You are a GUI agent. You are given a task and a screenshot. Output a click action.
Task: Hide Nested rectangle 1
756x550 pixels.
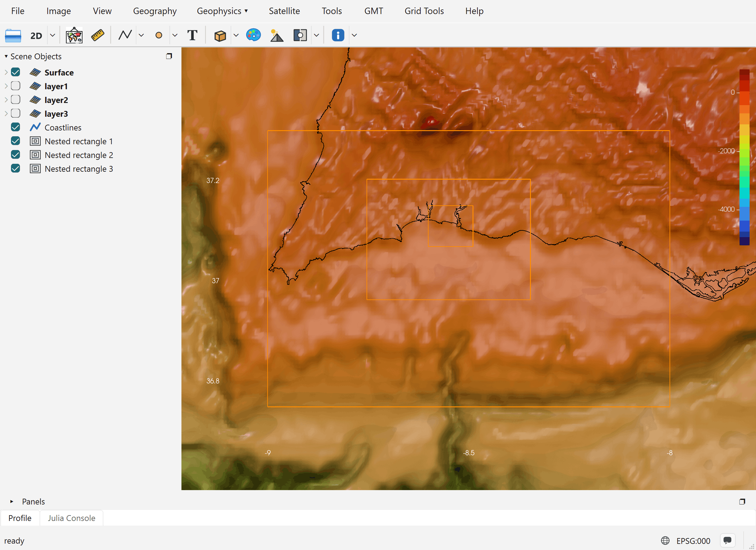tap(15, 141)
